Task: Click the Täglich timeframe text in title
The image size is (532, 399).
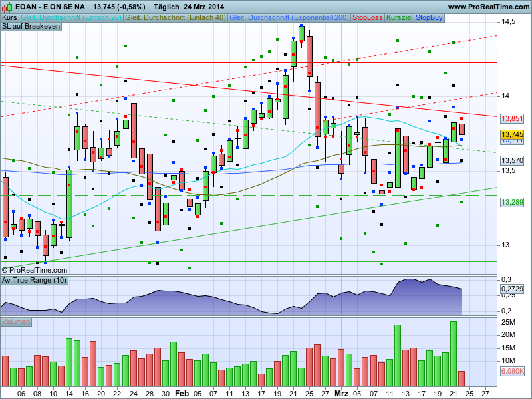Action: 167,7
